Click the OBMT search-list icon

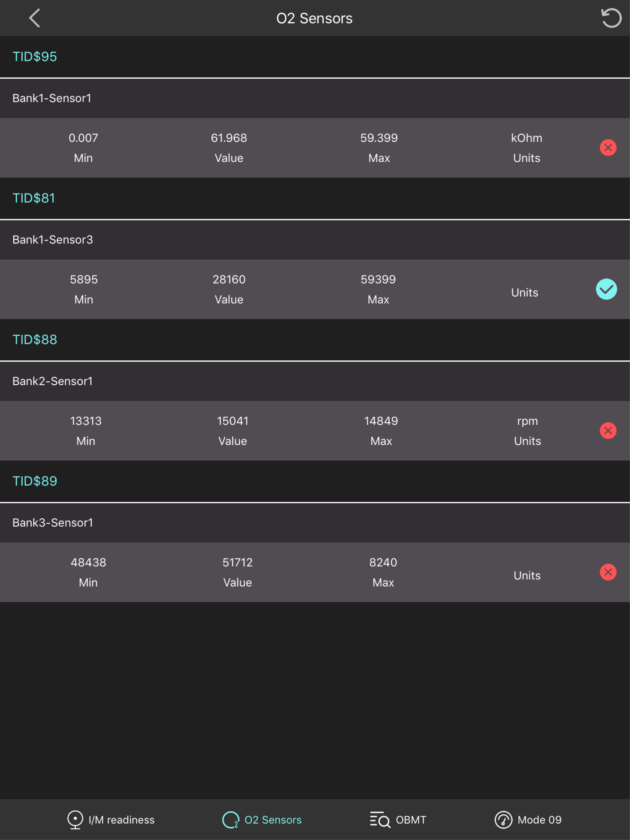[x=379, y=819]
